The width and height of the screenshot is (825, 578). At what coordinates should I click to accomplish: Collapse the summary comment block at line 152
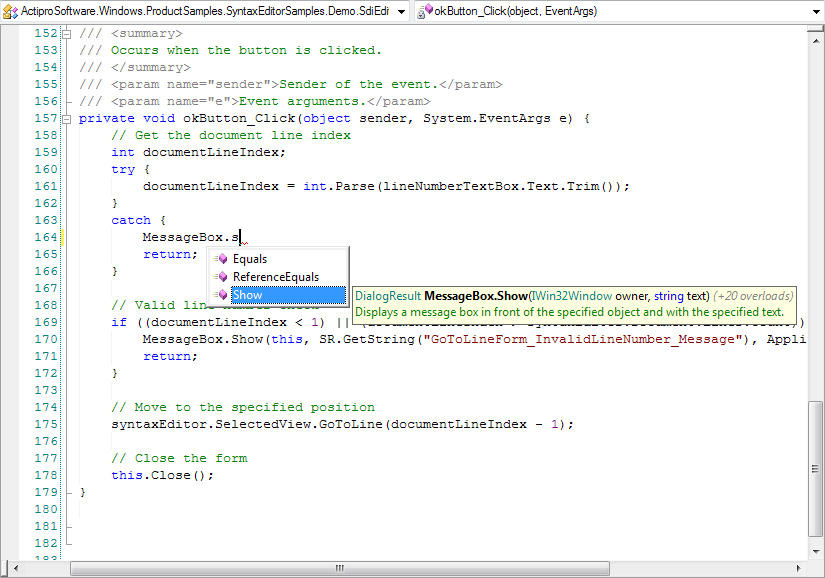point(66,33)
